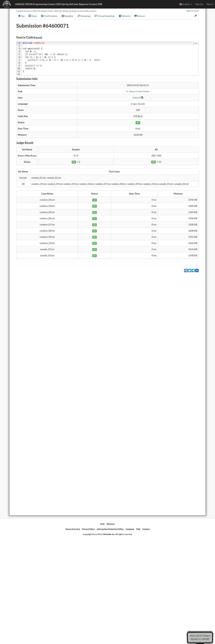Collapse code fold at line 3

[21, 49]
